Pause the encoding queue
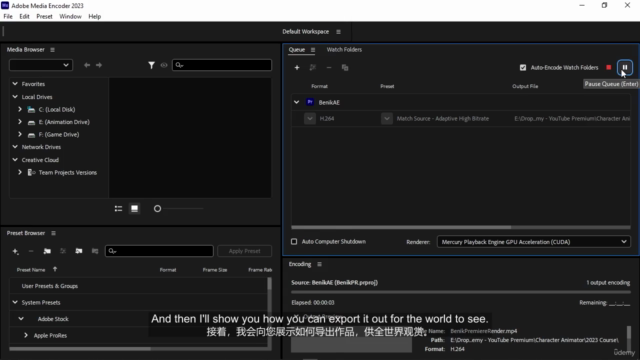The width and height of the screenshot is (640, 360). coord(624,67)
